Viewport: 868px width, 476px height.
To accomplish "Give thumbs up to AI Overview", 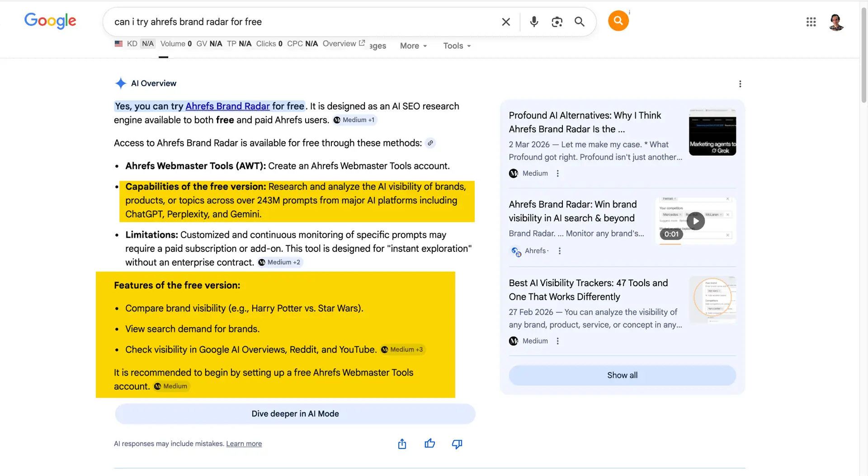I will tap(430, 444).
